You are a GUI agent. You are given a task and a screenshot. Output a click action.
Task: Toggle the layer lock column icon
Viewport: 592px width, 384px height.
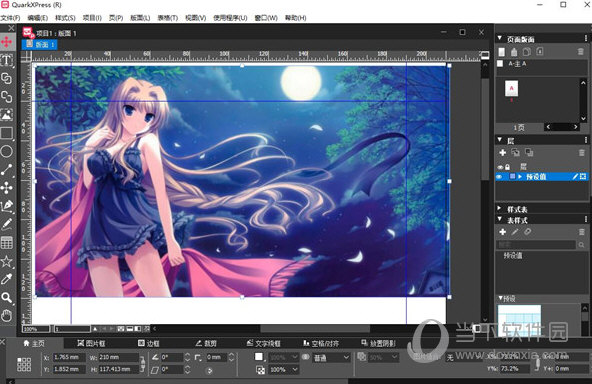pyautogui.click(x=507, y=167)
